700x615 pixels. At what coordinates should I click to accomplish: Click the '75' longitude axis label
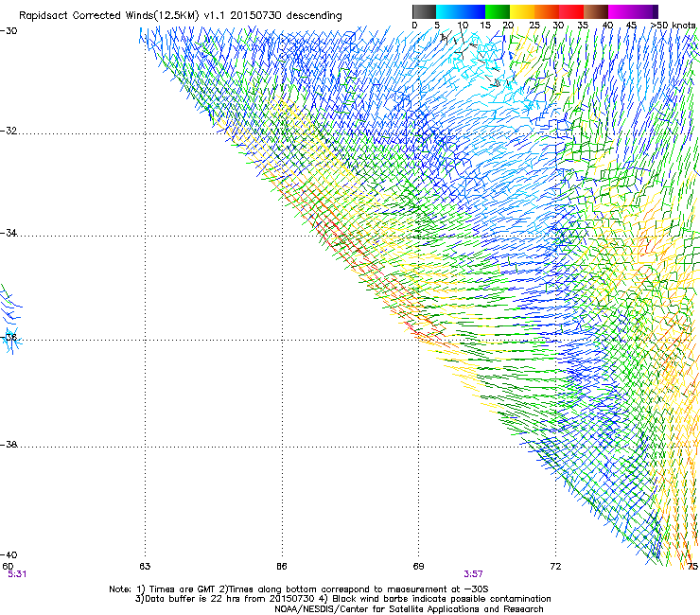pos(692,567)
